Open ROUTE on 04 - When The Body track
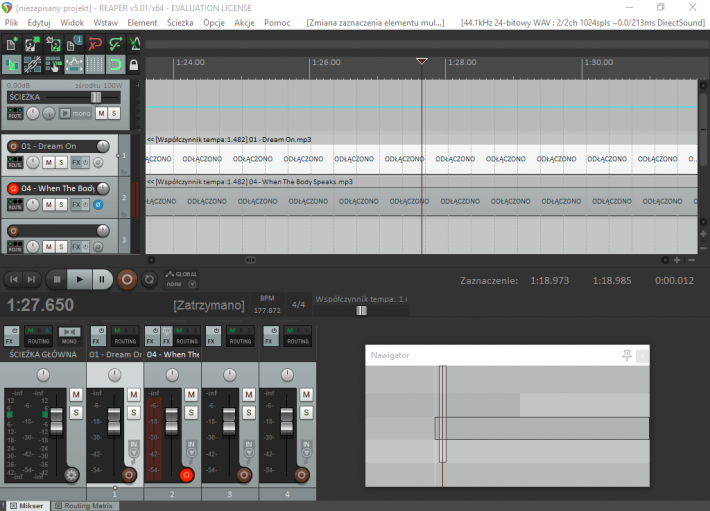Viewport: 710px width, 511px height. pyautogui.click(x=15, y=205)
